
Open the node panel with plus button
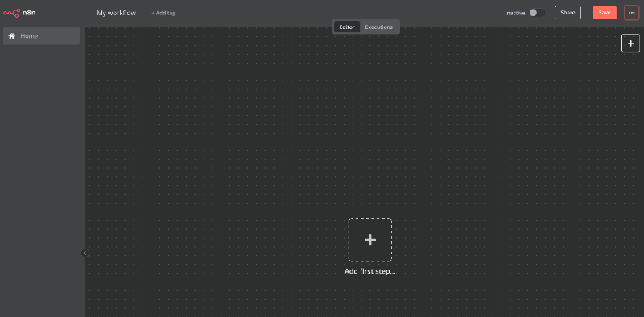(x=630, y=43)
